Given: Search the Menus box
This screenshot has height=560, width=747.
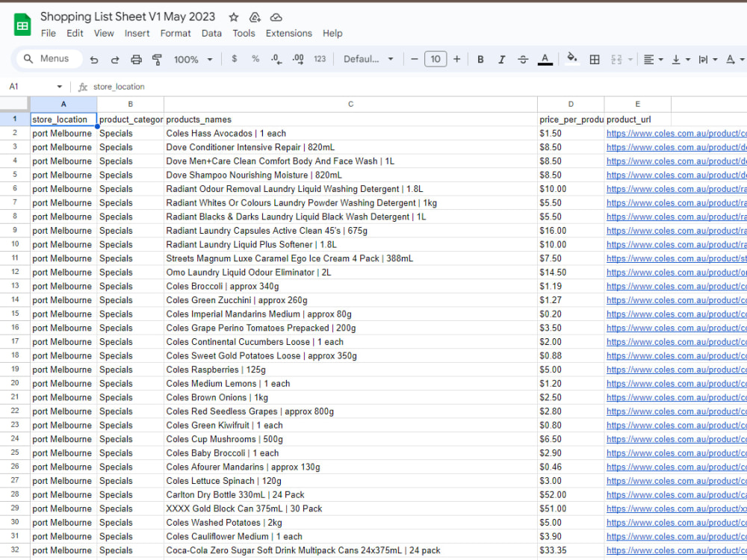Looking at the screenshot, I should 49,58.
